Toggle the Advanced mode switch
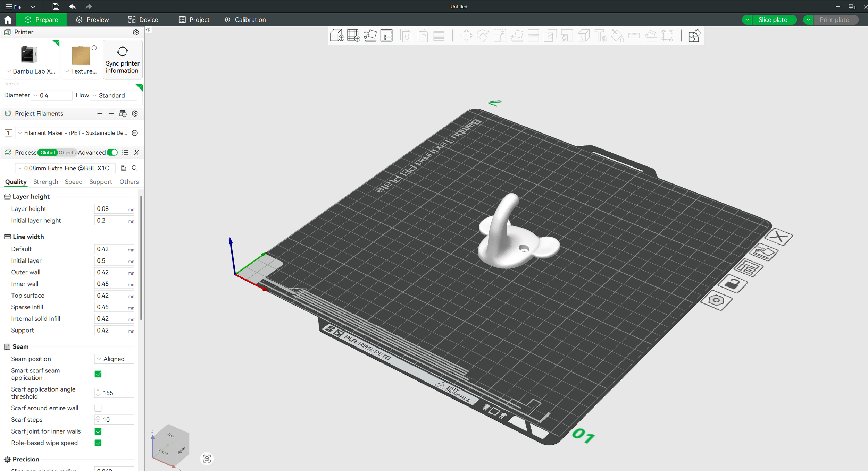This screenshot has height=471, width=868. [x=112, y=153]
